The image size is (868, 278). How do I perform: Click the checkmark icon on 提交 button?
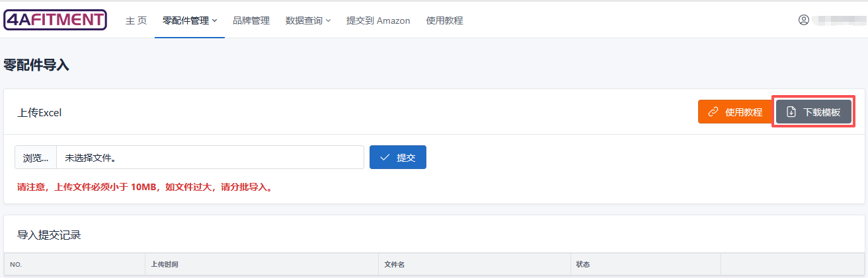[385, 158]
